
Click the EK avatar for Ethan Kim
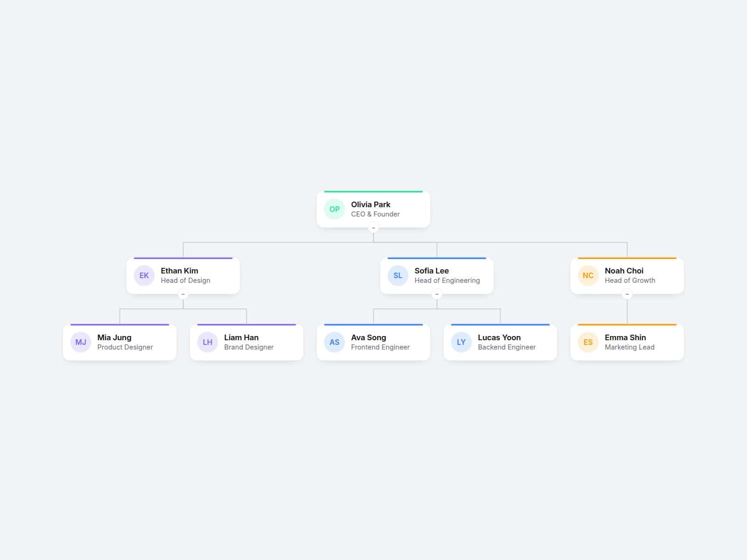(144, 275)
